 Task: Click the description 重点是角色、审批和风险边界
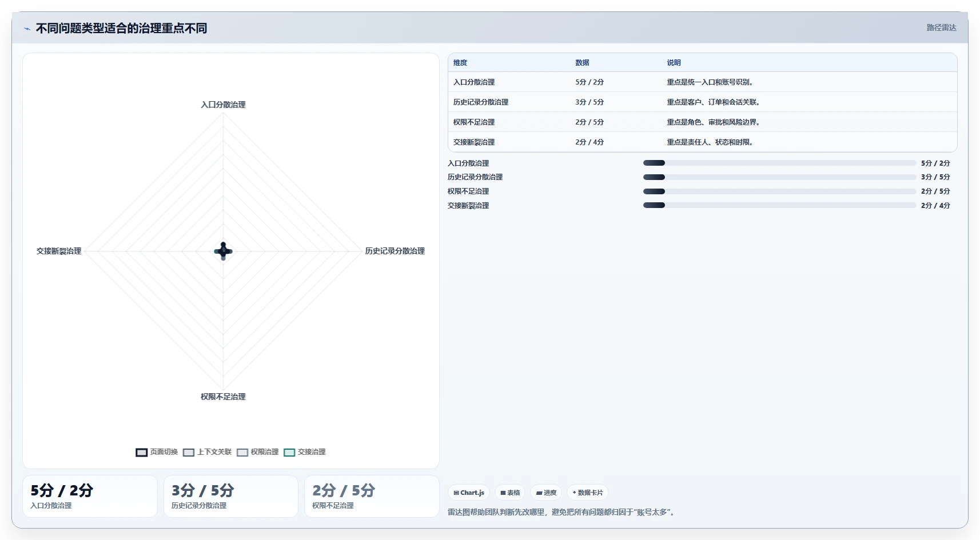point(715,122)
